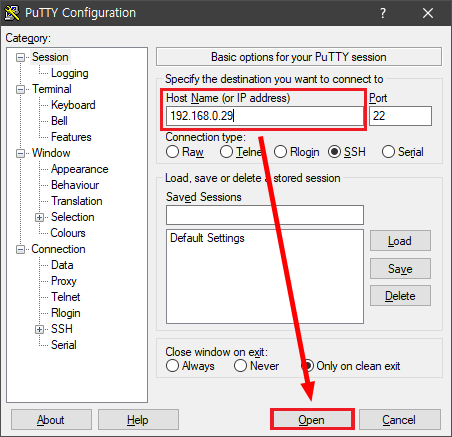The image size is (452, 437).
Task: Open the Proxy category
Action: (x=64, y=281)
